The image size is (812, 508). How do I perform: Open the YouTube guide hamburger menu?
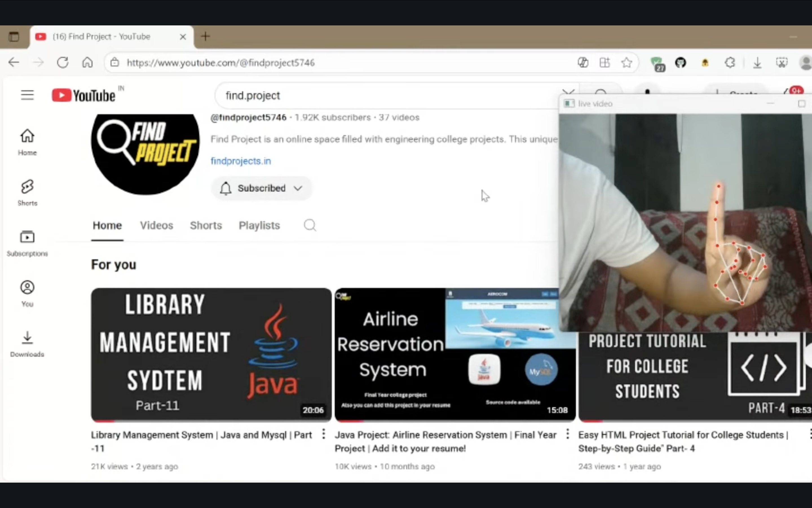click(x=27, y=95)
